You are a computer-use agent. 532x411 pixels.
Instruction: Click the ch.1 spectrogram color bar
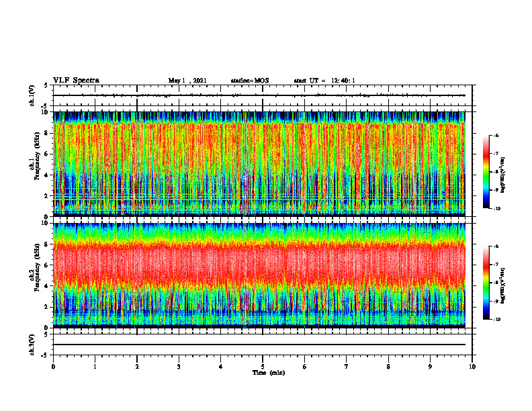(x=486, y=172)
